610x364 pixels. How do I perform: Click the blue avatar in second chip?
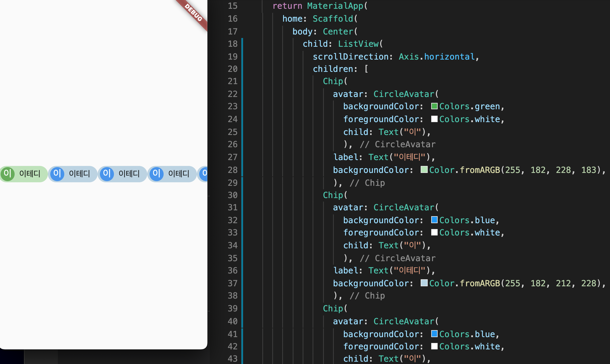tap(57, 174)
